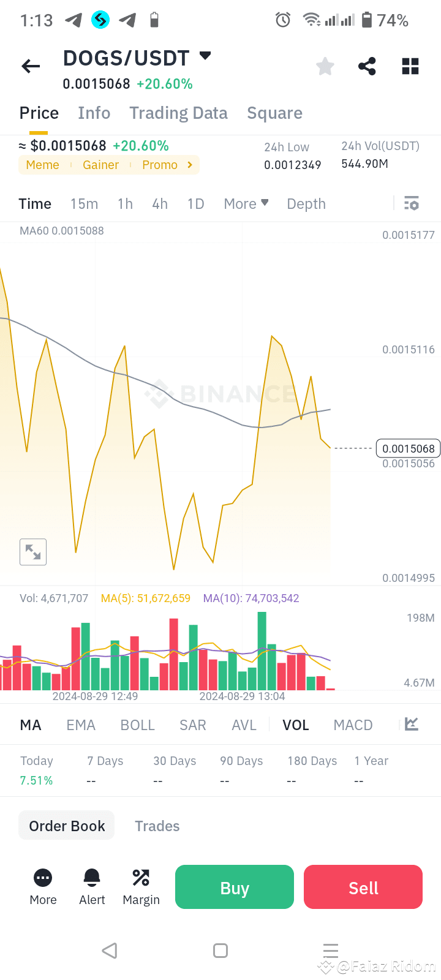Toggle the SAR indicator
Viewport: 441px width, 980px height.
pos(192,725)
